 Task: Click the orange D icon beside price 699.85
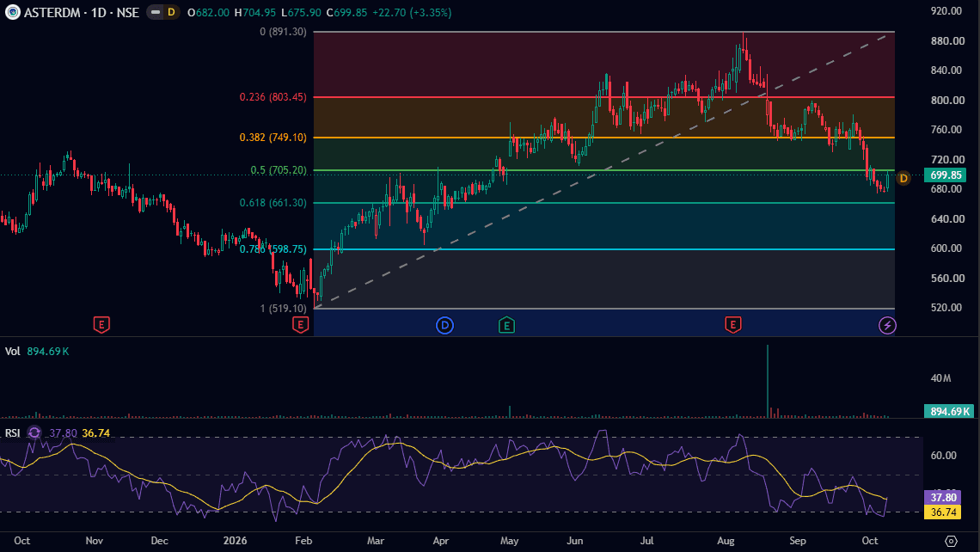coord(903,178)
